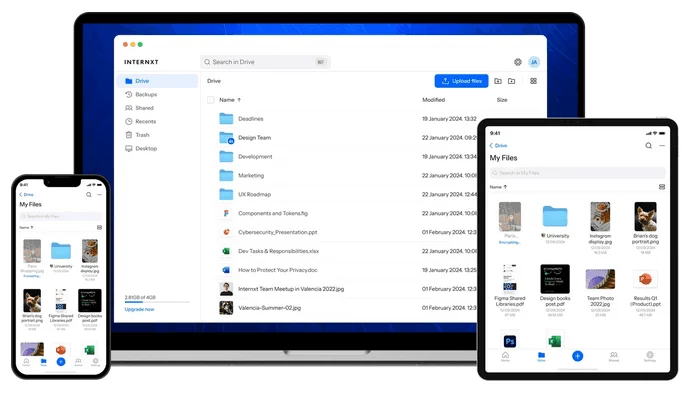Tap the Settings tab on tablet
Image resolution: width=690 pixels, height=401 pixels.
coord(650,357)
